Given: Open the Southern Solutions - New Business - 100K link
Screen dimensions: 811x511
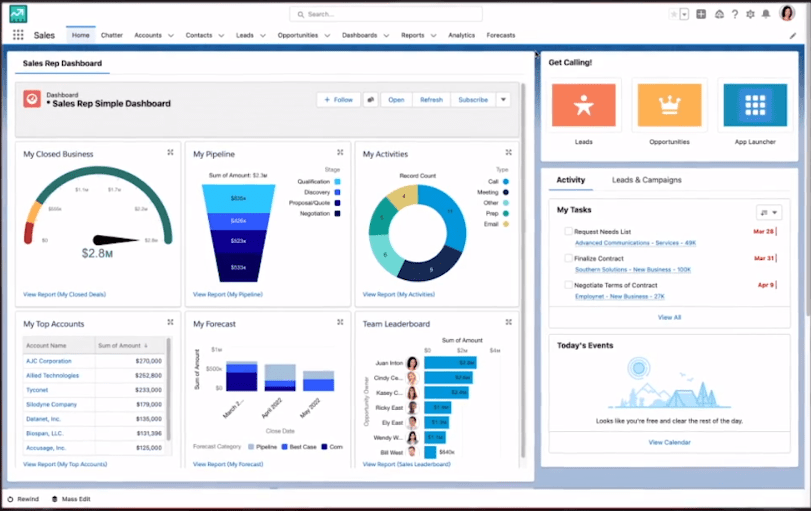Looking at the screenshot, I should click(633, 269).
